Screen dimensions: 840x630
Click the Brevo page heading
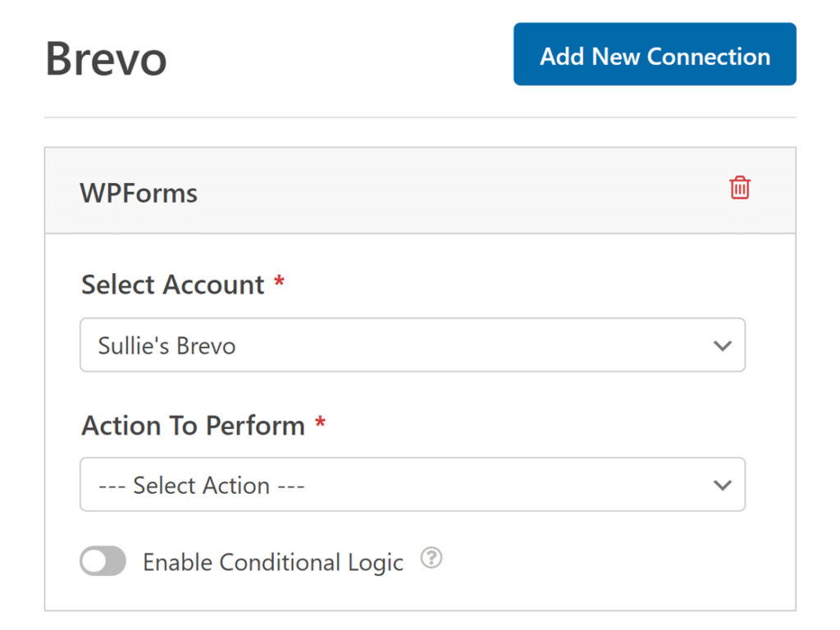106,57
